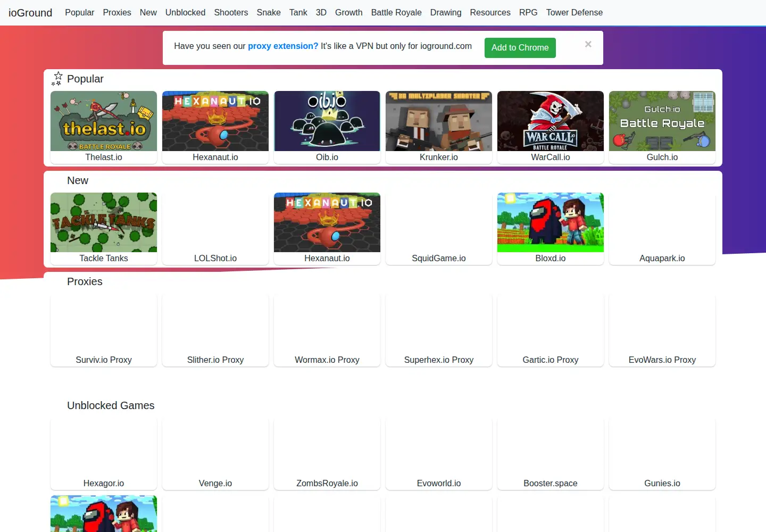Screen dimensions: 766x532
Task: Open the WarCall.io game thumbnail
Action: click(551, 121)
